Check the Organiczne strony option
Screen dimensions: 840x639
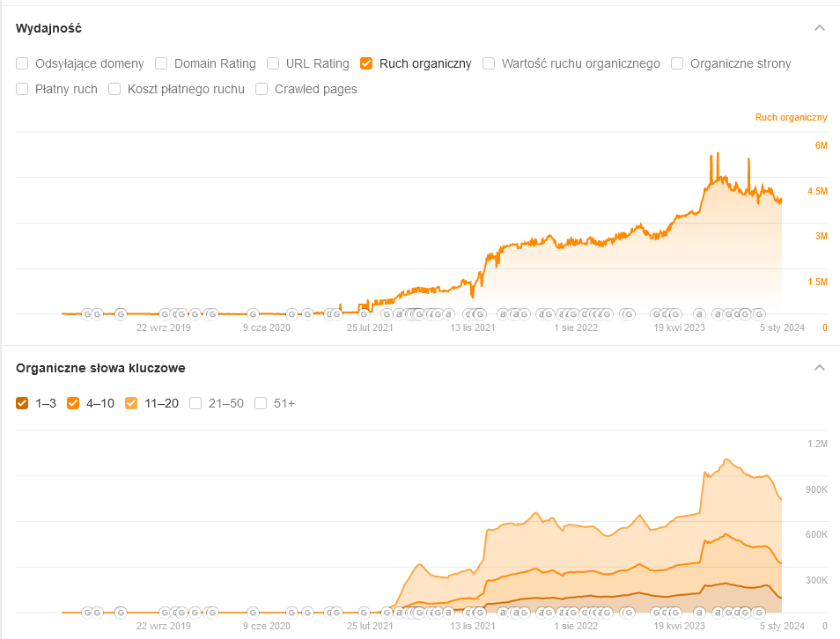pos(677,63)
